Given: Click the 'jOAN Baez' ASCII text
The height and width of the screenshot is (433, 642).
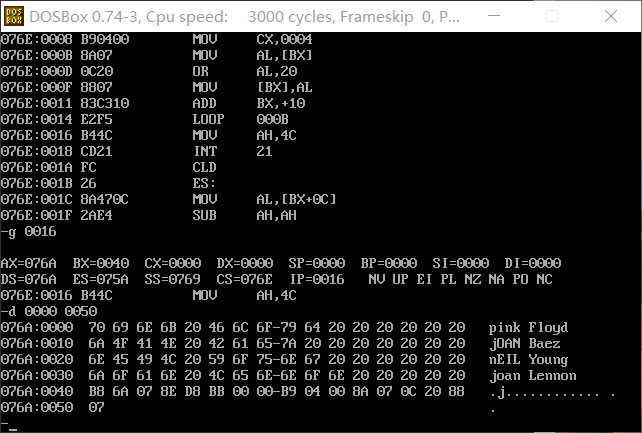Looking at the screenshot, I should tap(525, 344).
